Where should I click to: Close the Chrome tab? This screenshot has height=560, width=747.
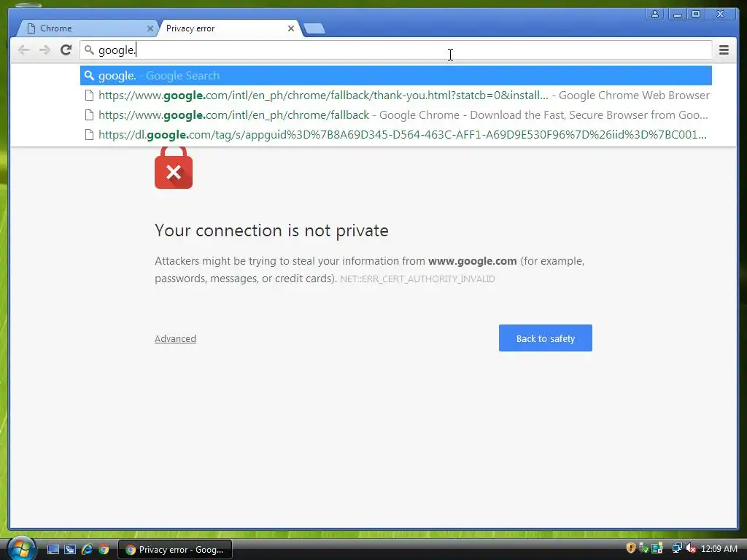150,28
